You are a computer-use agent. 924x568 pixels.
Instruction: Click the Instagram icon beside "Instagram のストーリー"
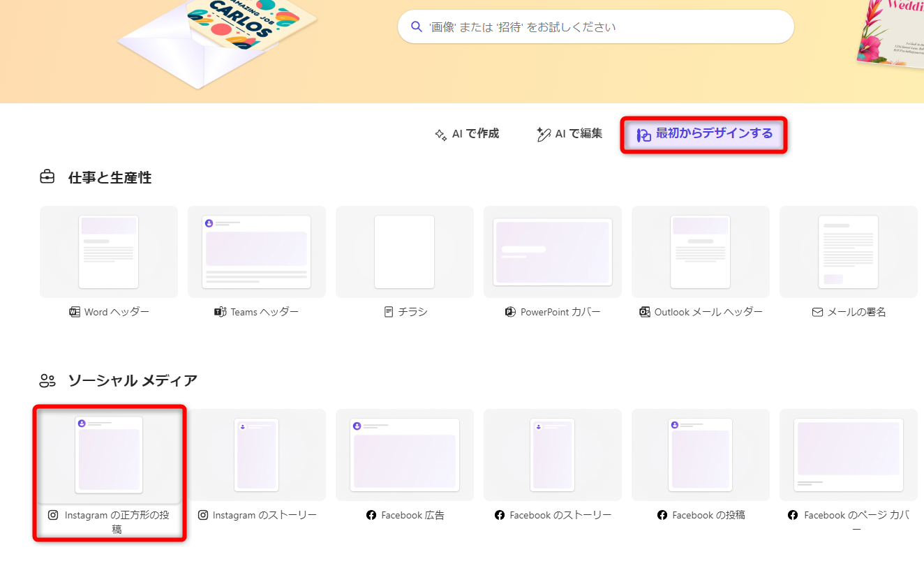coord(203,515)
